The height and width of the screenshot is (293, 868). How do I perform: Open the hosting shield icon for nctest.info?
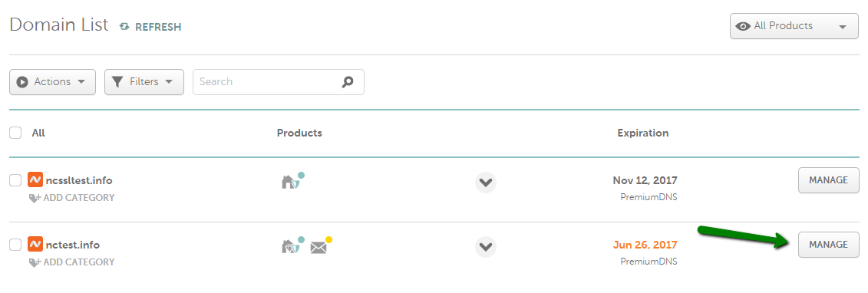click(x=292, y=245)
